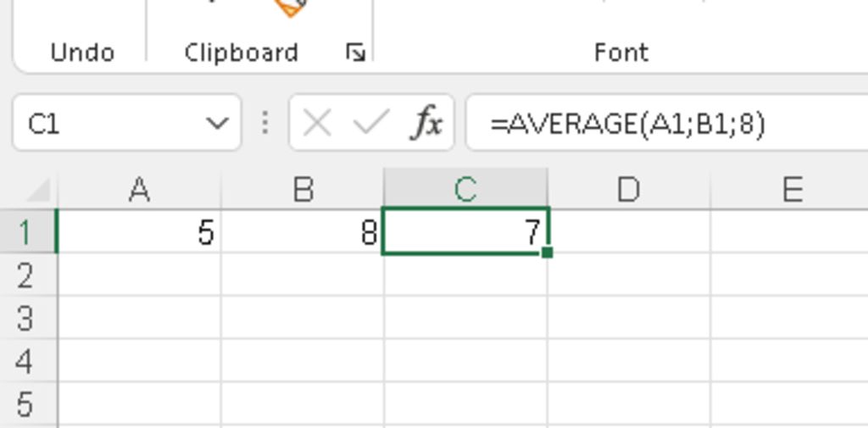Select column E header
This screenshot has height=428, width=868.
(791, 190)
